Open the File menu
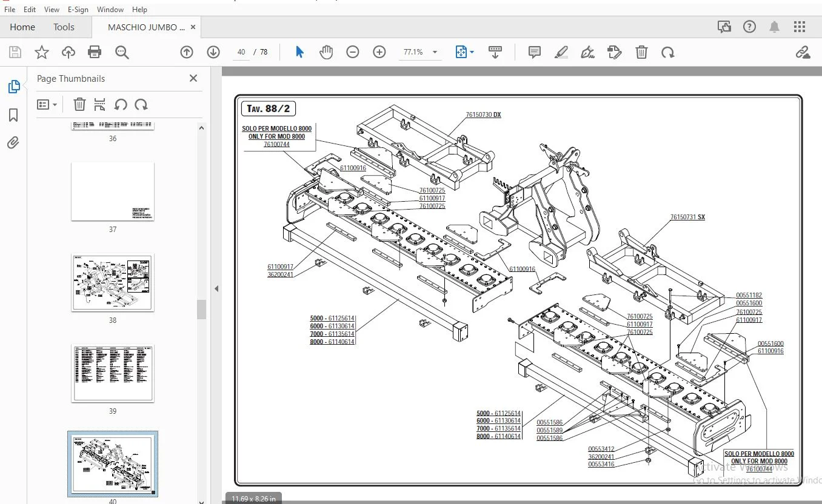The image size is (822, 504). tap(10, 9)
